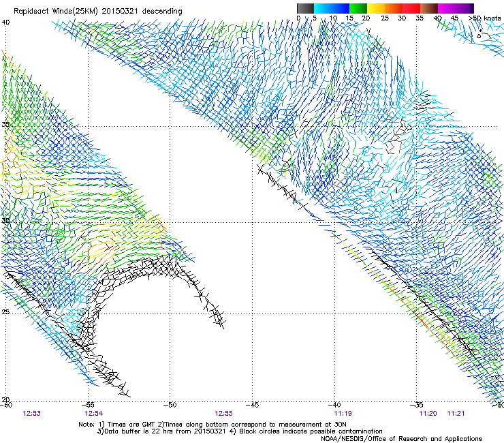Click the longitude label -55 on bottom axis
504x443 pixels.
tap(89, 405)
